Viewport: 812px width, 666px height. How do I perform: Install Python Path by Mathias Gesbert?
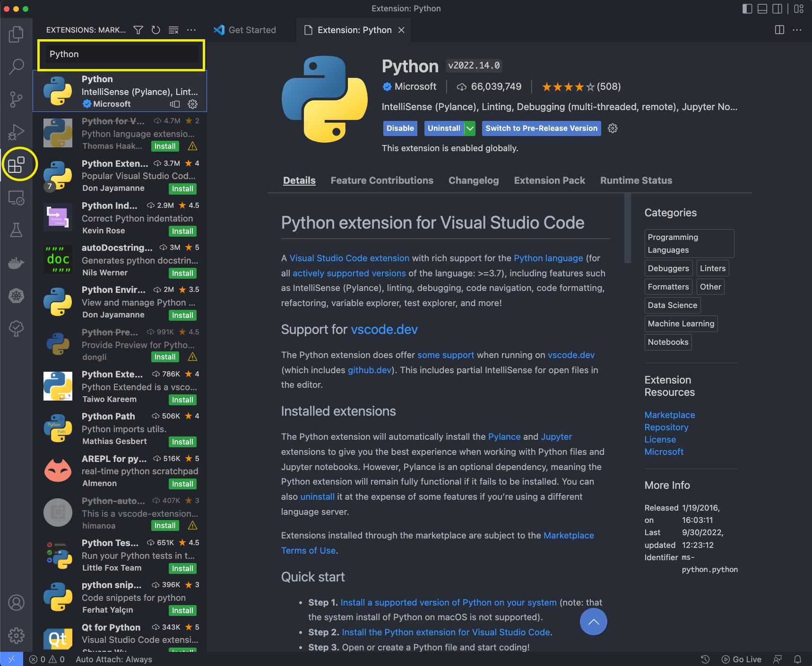(182, 442)
